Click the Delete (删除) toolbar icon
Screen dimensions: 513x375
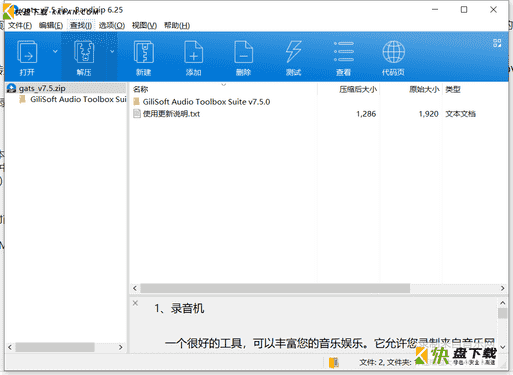[x=243, y=52]
